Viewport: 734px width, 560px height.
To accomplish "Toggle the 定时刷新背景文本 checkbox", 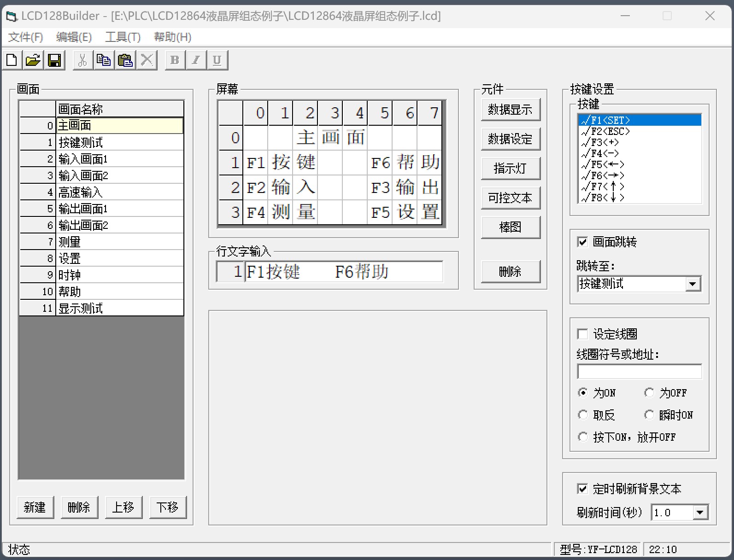I will point(582,489).
